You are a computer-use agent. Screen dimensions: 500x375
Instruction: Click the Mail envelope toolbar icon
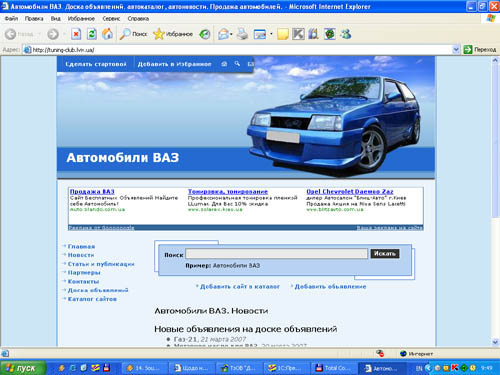coord(223,34)
